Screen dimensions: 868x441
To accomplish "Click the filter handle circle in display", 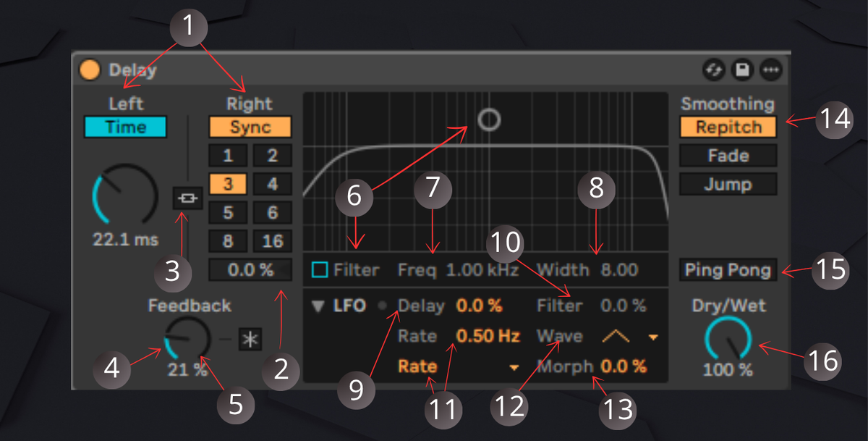I will point(490,119).
